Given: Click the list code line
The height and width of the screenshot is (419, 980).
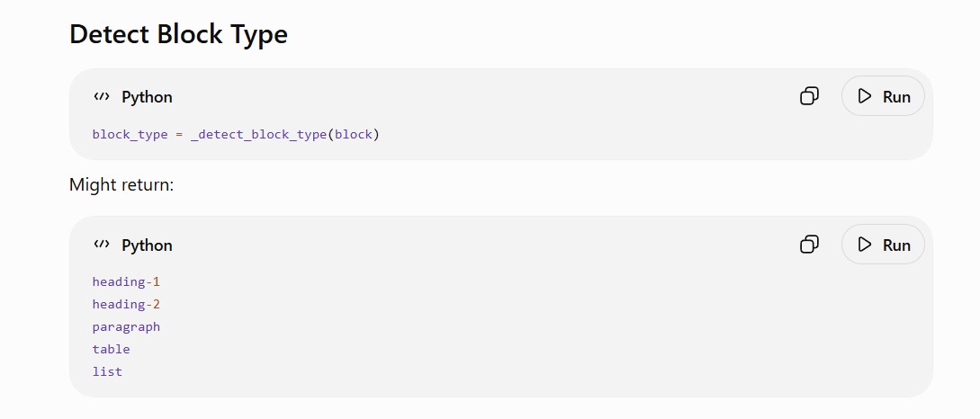Looking at the screenshot, I should pyautogui.click(x=107, y=371).
